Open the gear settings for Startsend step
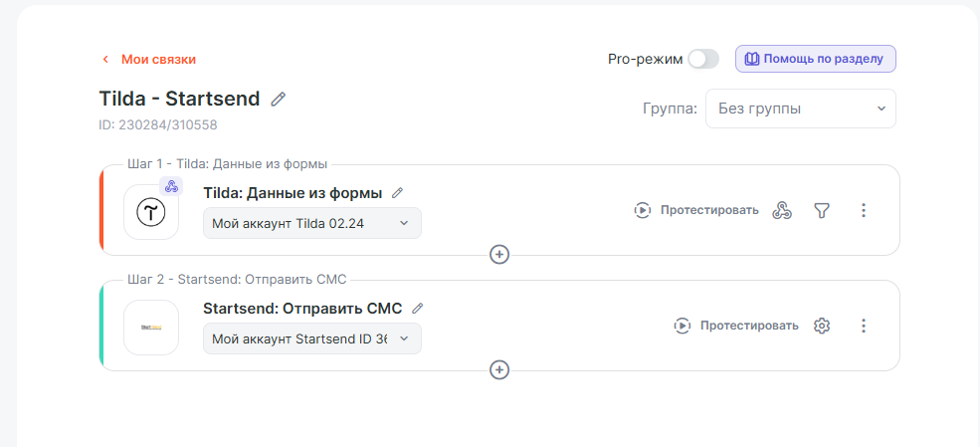The height and width of the screenshot is (447, 980). pos(822,326)
